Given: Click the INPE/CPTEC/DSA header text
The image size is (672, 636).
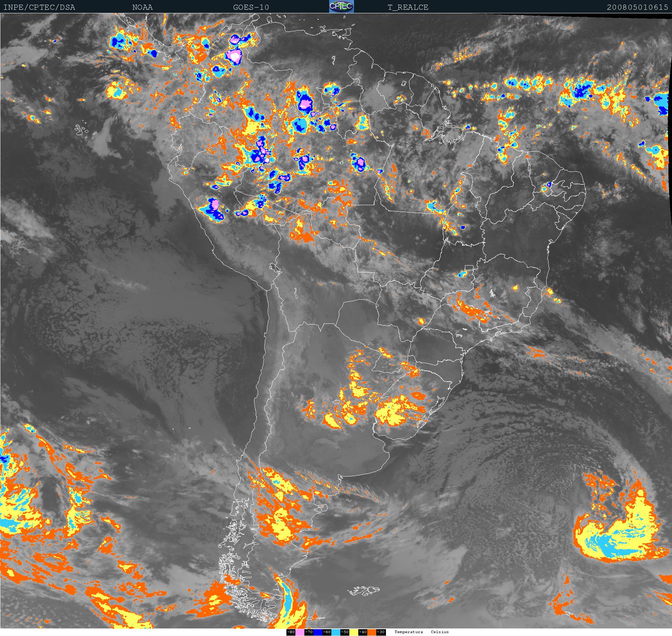Looking at the screenshot, I should click(39, 7).
